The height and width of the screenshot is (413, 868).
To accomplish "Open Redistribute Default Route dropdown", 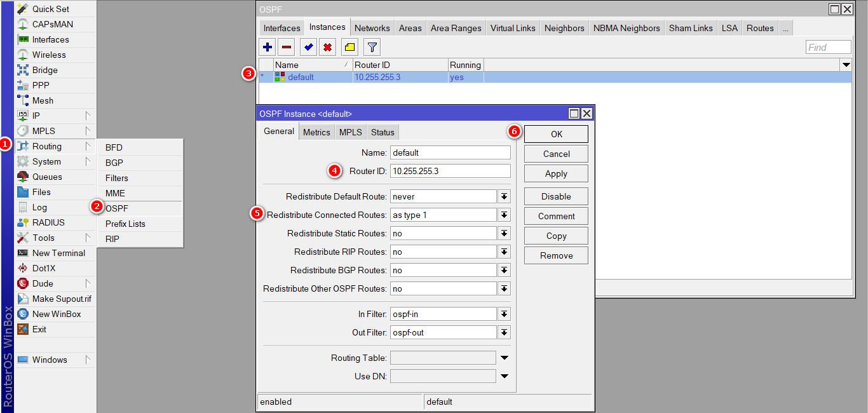I will 505,196.
